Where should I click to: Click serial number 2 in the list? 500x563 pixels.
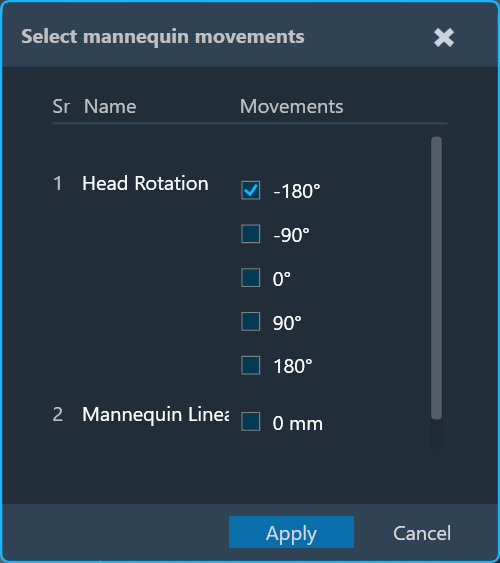pyautogui.click(x=57, y=414)
